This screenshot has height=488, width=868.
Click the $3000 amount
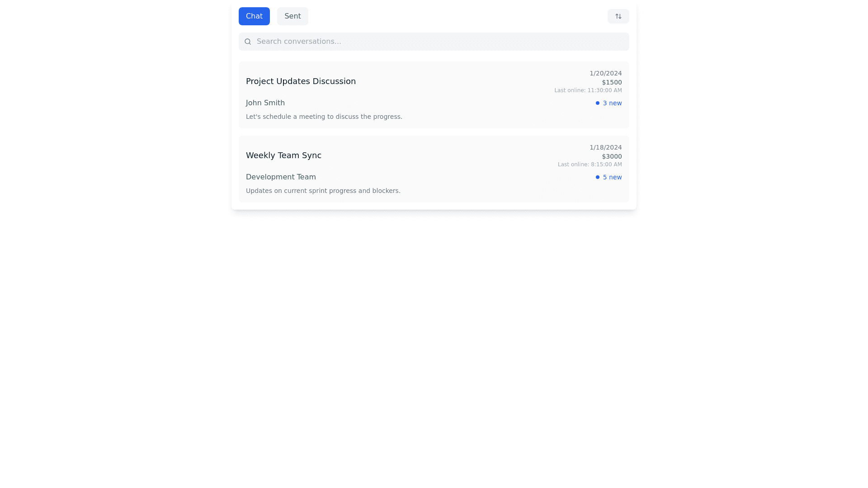[612, 156]
